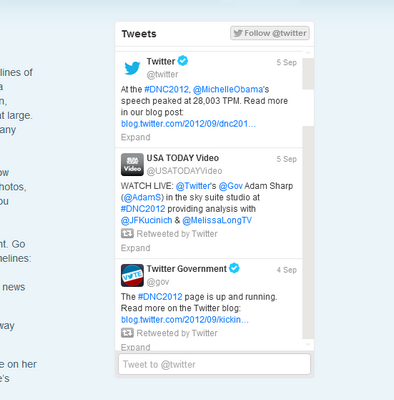This screenshot has width=394, height=400.
Task: Click retweet icon under Twitter Government tweet
Action: click(127, 333)
